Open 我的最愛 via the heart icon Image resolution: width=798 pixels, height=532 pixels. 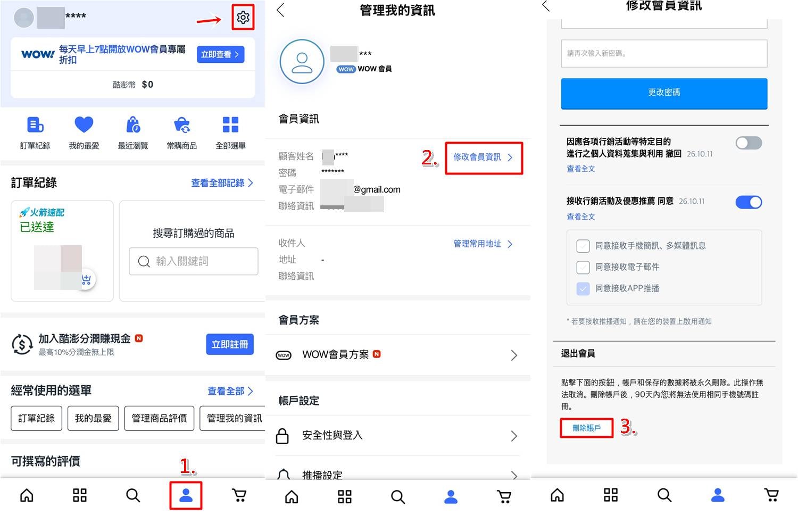(x=84, y=124)
